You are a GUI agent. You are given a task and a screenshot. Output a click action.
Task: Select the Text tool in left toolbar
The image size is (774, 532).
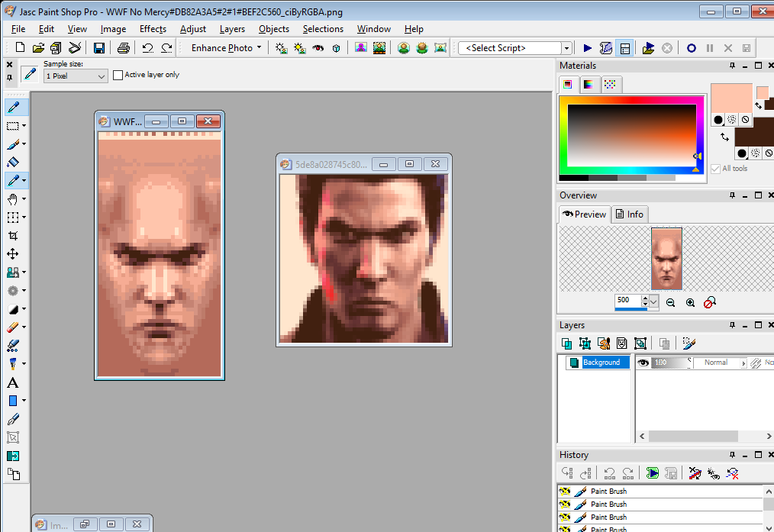[13, 382]
